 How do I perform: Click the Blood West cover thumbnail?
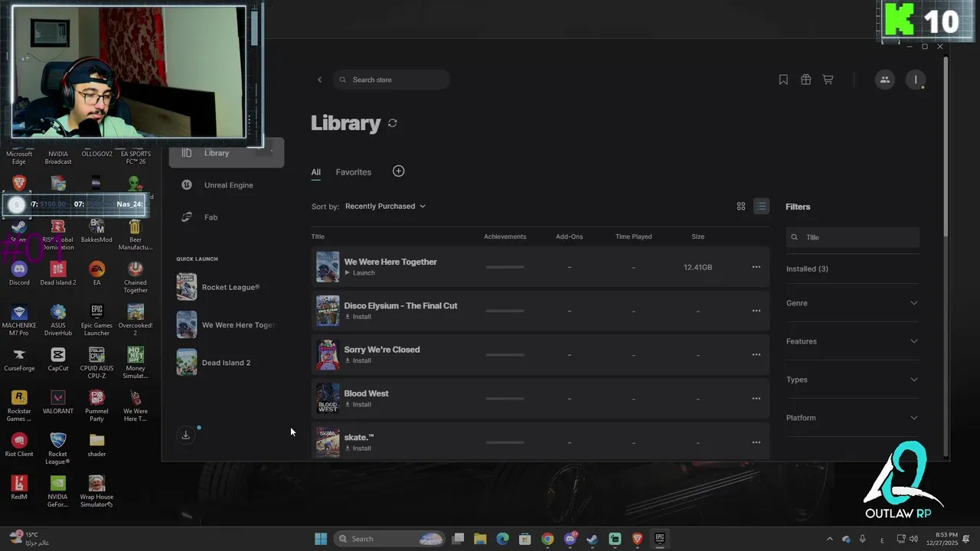(328, 399)
